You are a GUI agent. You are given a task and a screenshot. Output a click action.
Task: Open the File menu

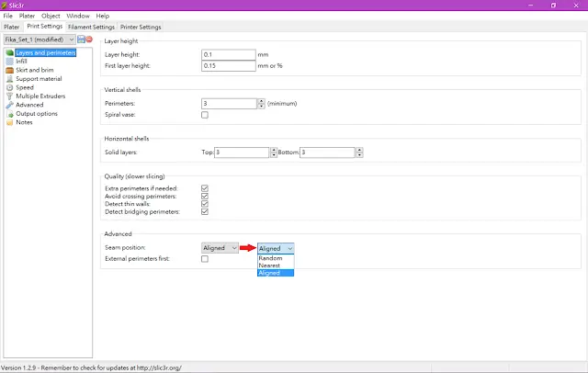click(8, 16)
